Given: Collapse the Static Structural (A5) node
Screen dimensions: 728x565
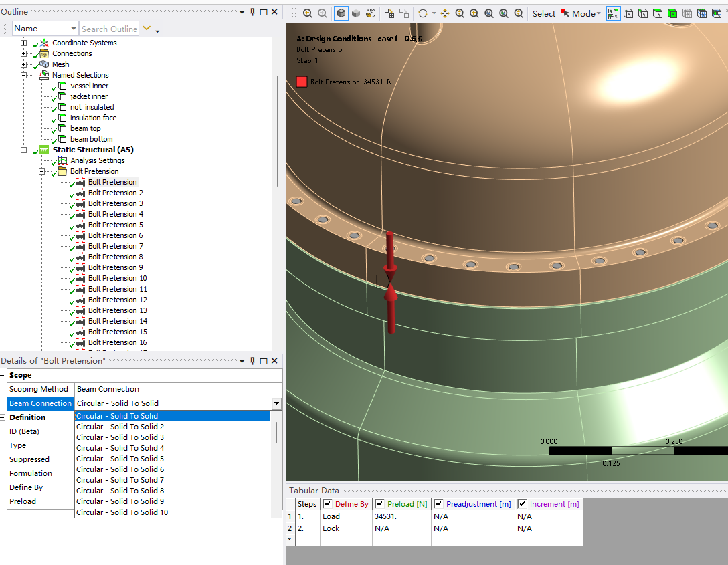Looking at the screenshot, I should coord(23,150).
